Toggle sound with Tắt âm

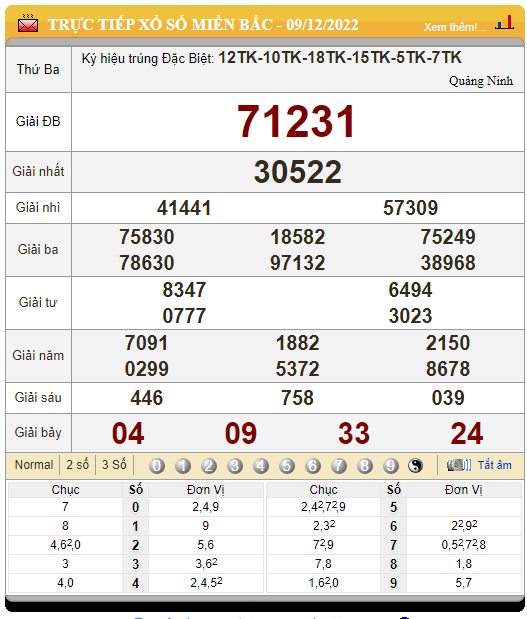[x=495, y=465]
